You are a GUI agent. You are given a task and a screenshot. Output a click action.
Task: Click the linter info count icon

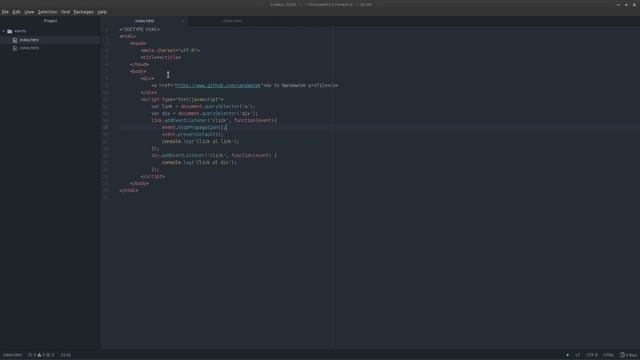[49, 355]
